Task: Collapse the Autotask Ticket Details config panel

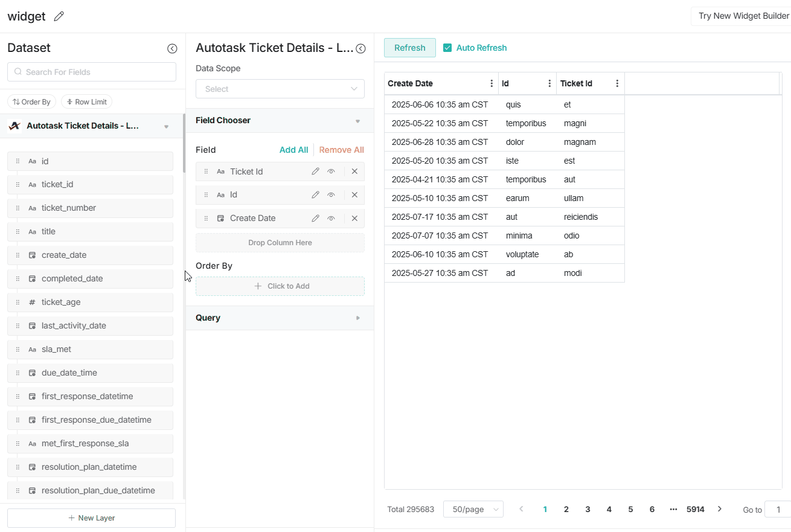Action: pos(360,49)
